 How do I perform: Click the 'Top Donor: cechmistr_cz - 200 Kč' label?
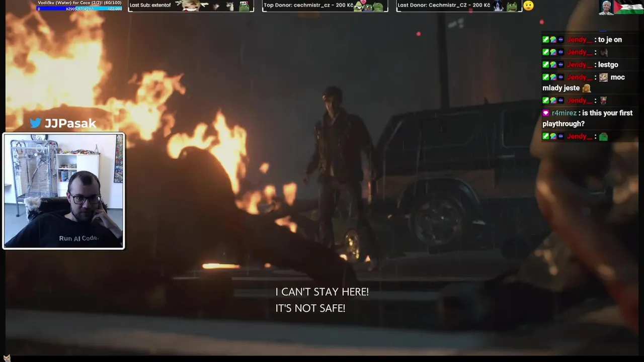pos(308,5)
